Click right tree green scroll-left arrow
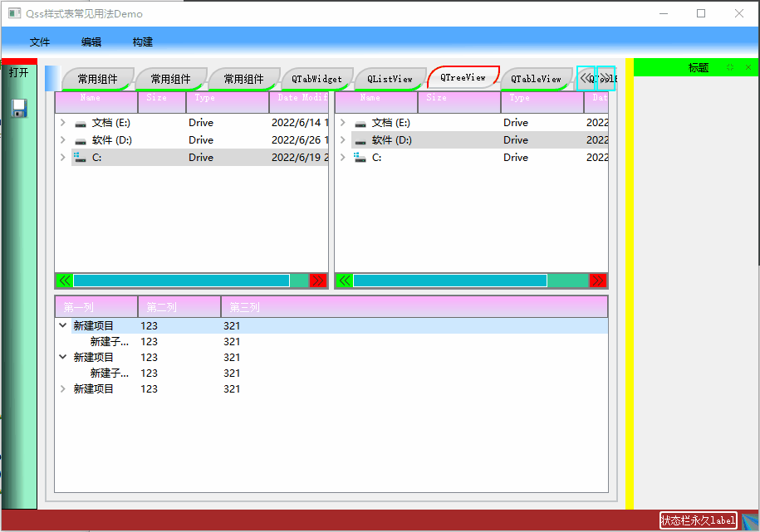This screenshot has height=532, width=760. click(x=344, y=281)
